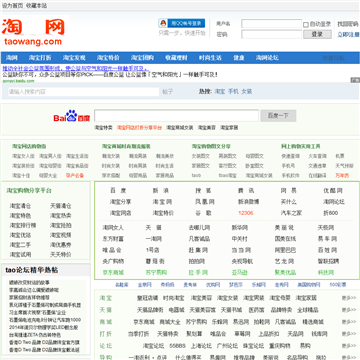Click the green 京东商城 link
The height and width of the screenshot is (360, 360).
pyautogui.click(x=113, y=272)
